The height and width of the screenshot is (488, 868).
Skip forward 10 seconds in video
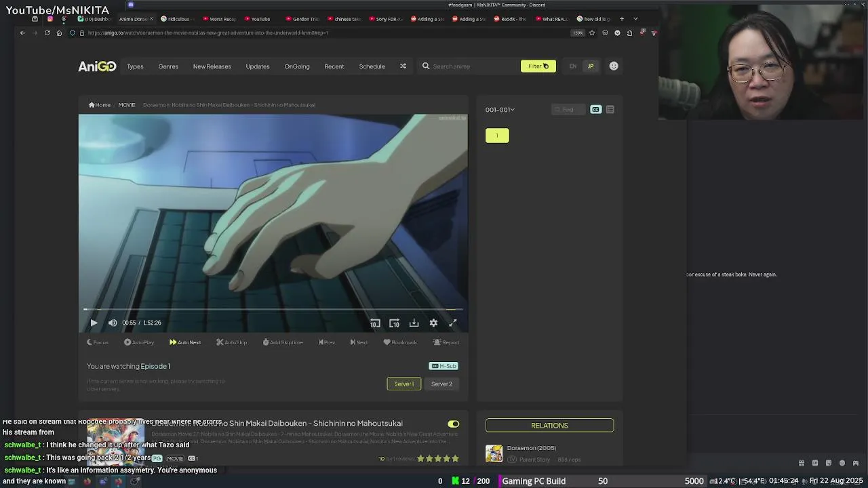pos(394,323)
